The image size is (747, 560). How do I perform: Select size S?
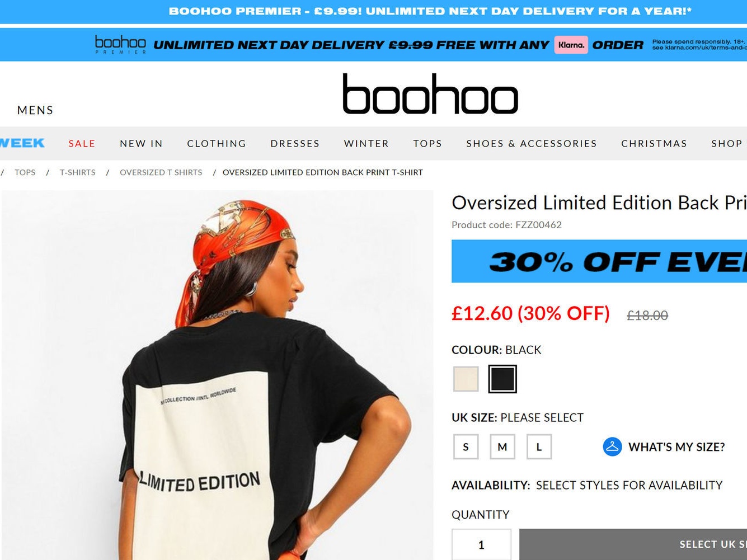point(466,446)
